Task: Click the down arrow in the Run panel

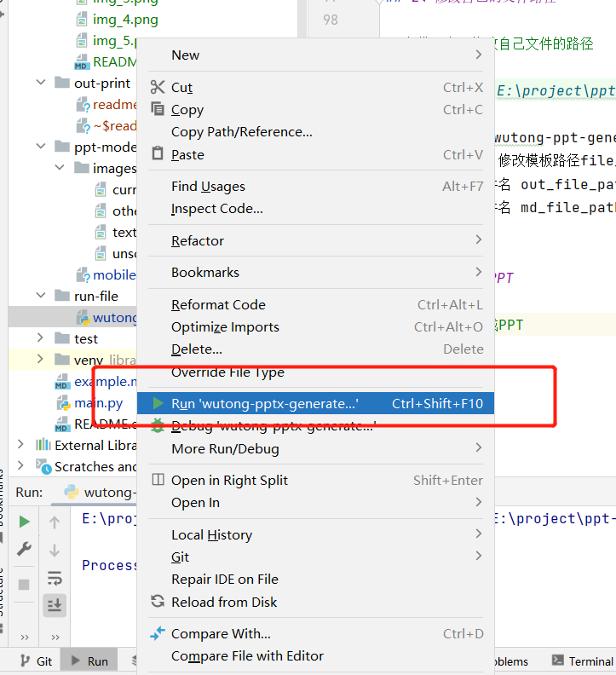Action: 55,551
